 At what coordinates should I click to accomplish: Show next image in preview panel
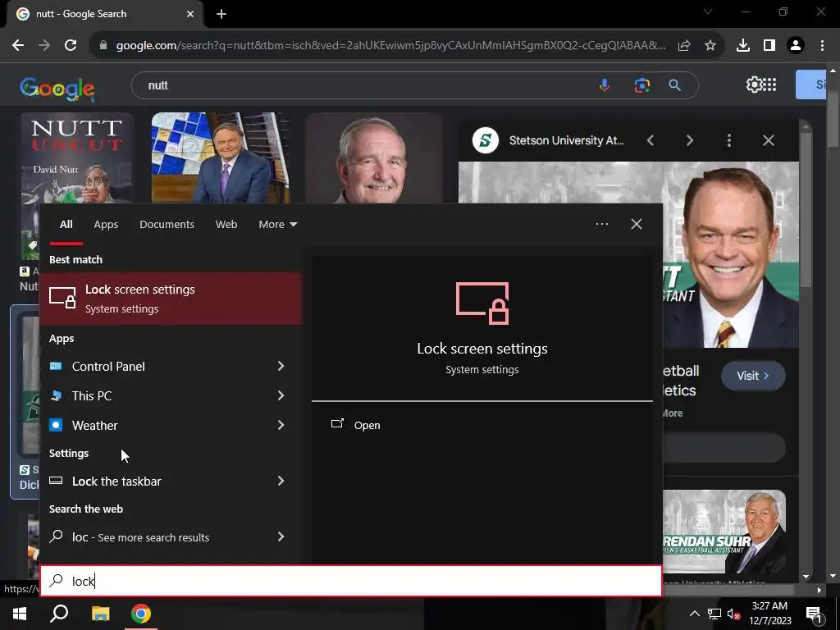(689, 140)
